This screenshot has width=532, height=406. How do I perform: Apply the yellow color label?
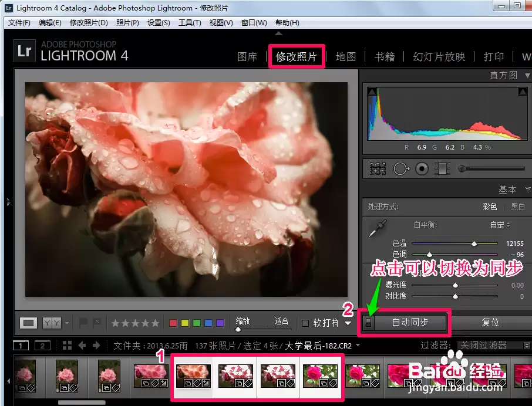click(x=185, y=323)
